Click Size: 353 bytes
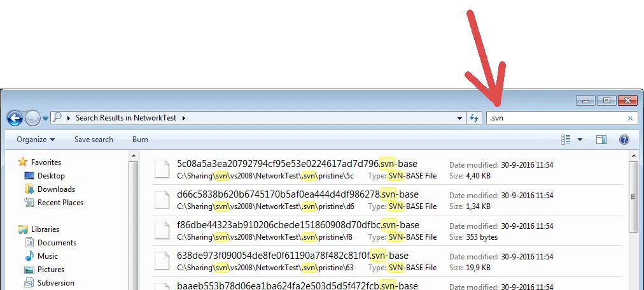The width and height of the screenshot is (644, 290). tap(473, 237)
